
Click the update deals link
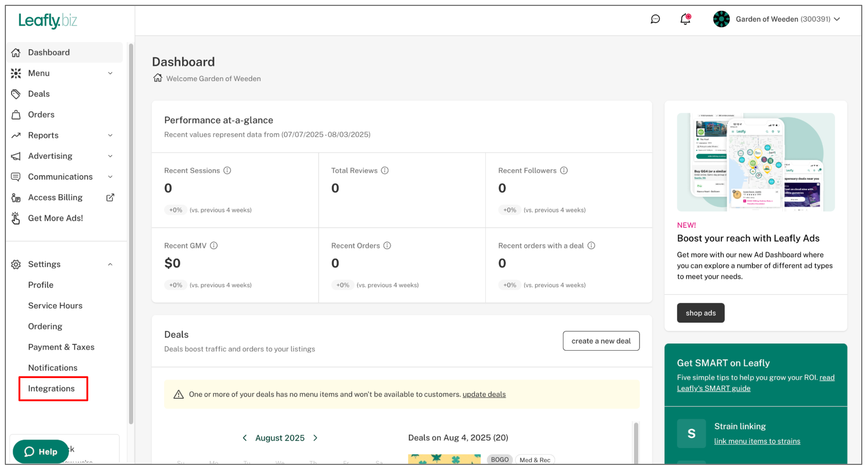(x=484, y=394)
